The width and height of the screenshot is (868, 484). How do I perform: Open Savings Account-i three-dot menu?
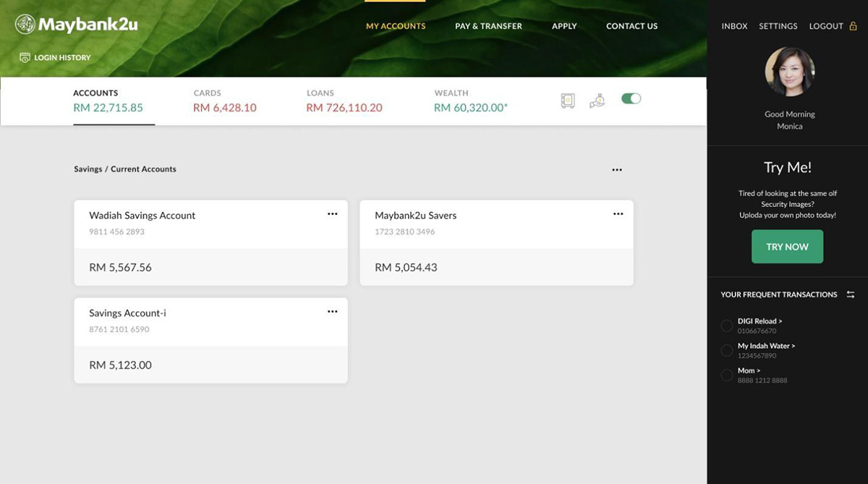pos(332,312)
